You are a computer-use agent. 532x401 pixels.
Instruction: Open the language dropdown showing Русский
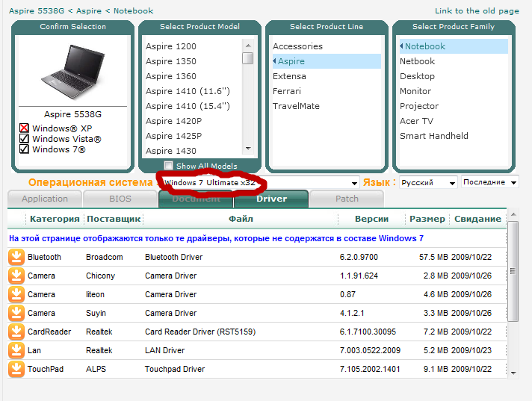(427, 183)
